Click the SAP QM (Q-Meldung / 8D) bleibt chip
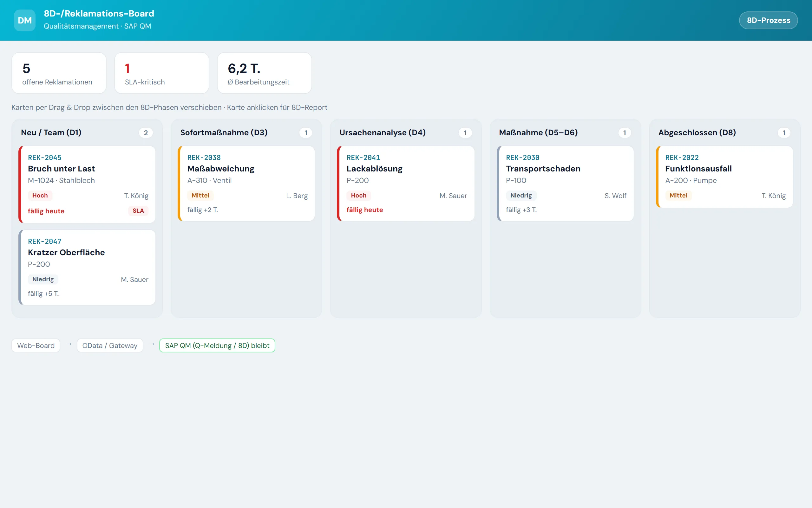This screenshot has width=812, height=508. point(217,345)
